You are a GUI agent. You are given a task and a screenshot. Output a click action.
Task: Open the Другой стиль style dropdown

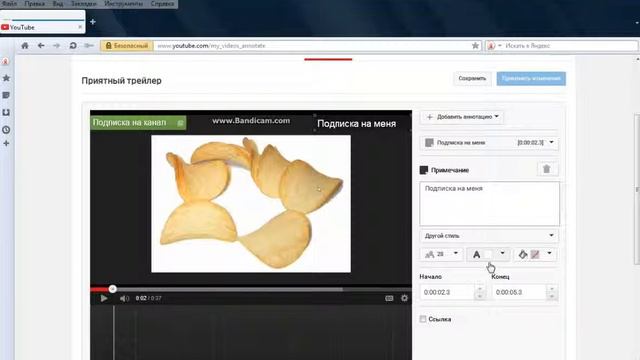tap(489, 236)
